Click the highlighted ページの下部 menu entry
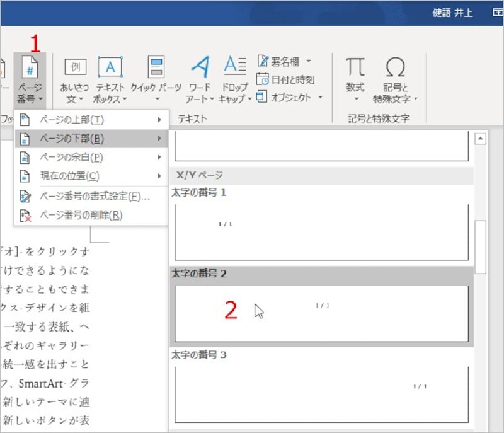 click(76, 138)
